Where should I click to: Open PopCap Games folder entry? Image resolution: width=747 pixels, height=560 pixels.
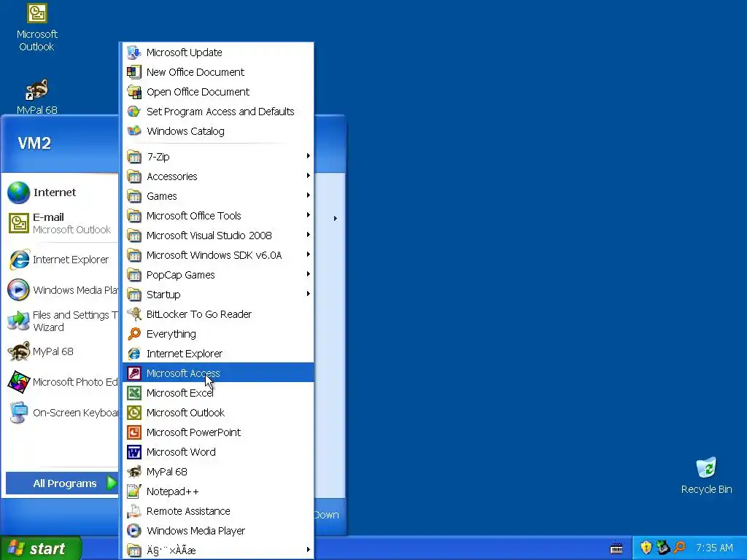218,275
